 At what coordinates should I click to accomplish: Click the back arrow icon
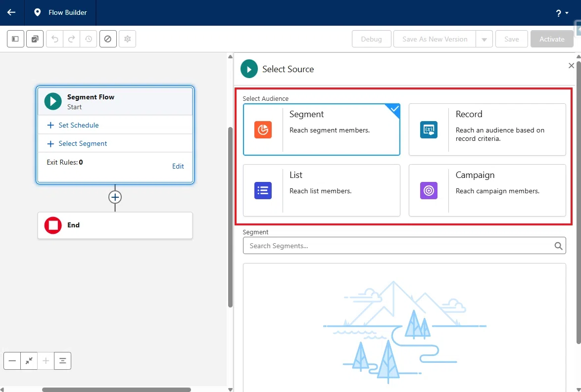11,12
